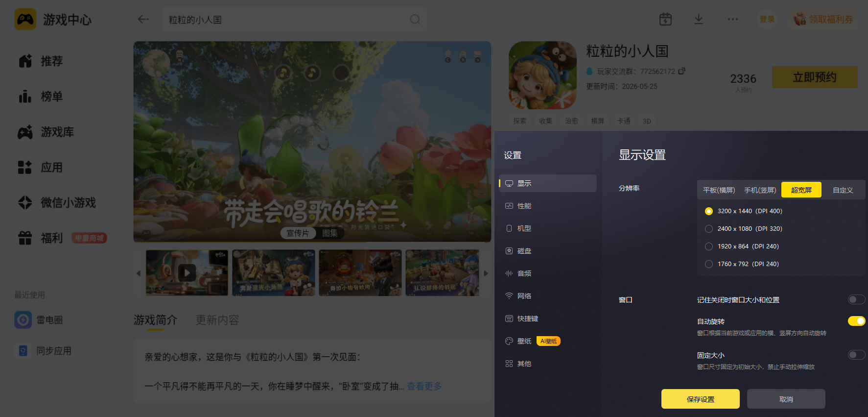The width and height of the screenshot is (868, 417).
Task: Click the 粒粒的小人国 game icon
Action: point(542,75)
